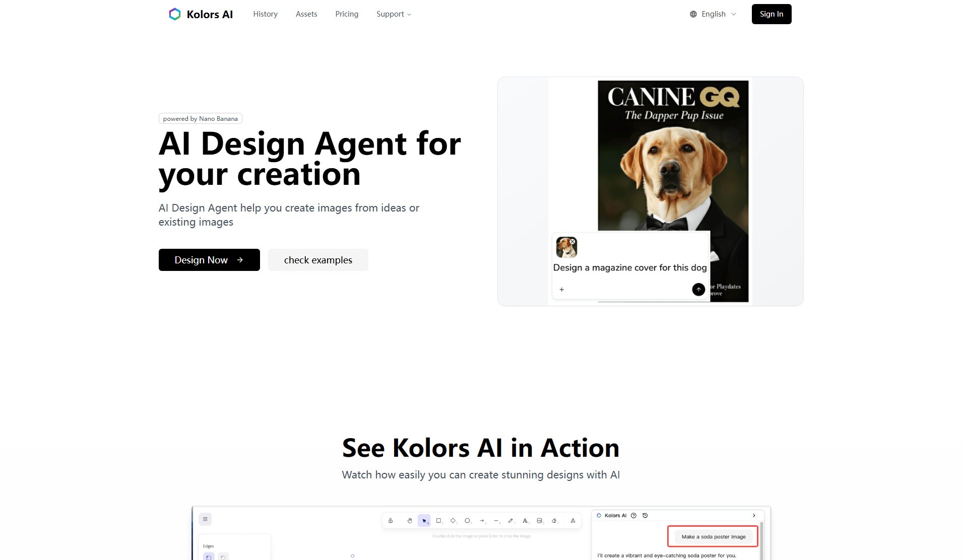Remove the attached dog image
This screenshot has width=962, height=560.
pyautogui.click(x=573, y=241)
